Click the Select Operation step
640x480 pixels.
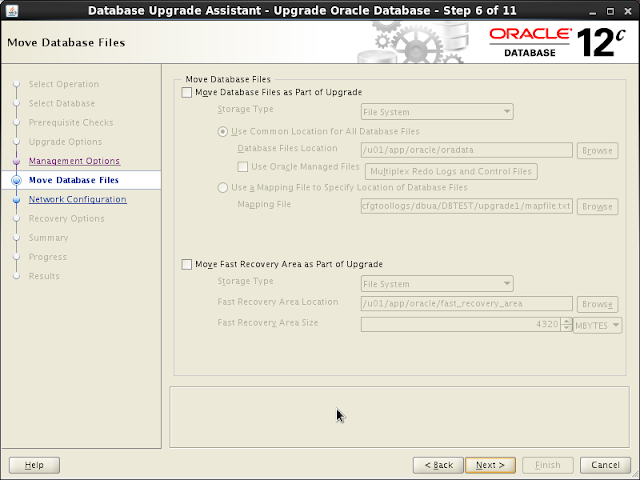tap(64, 84)
